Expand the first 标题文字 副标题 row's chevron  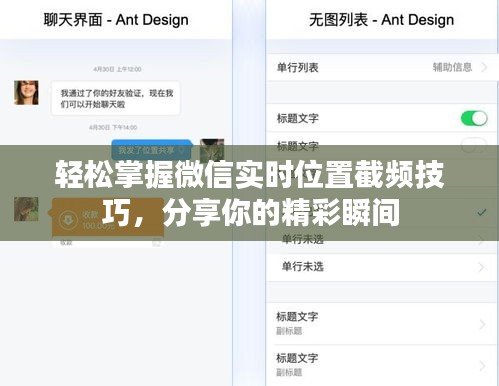coord(482,324)
